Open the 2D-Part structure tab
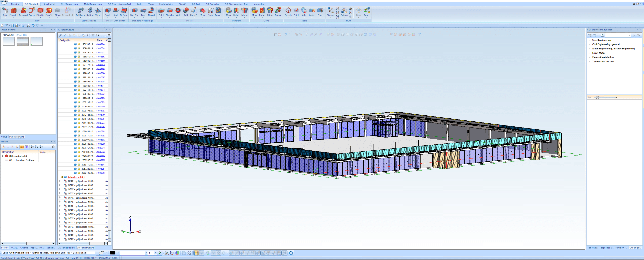 (x=66, y=248)
